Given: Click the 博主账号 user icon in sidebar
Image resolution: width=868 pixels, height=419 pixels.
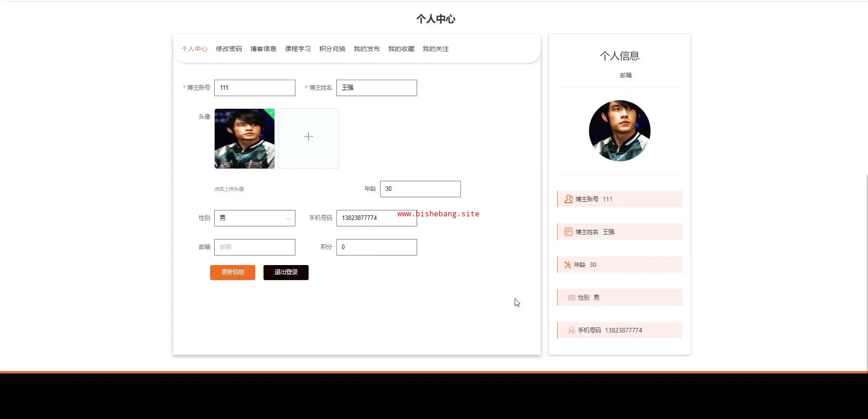Looking at the screenshot, I should (x=568, y=199).
